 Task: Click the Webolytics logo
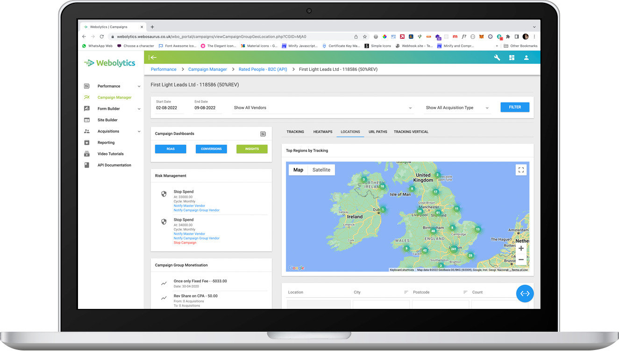tap(110, 63)
